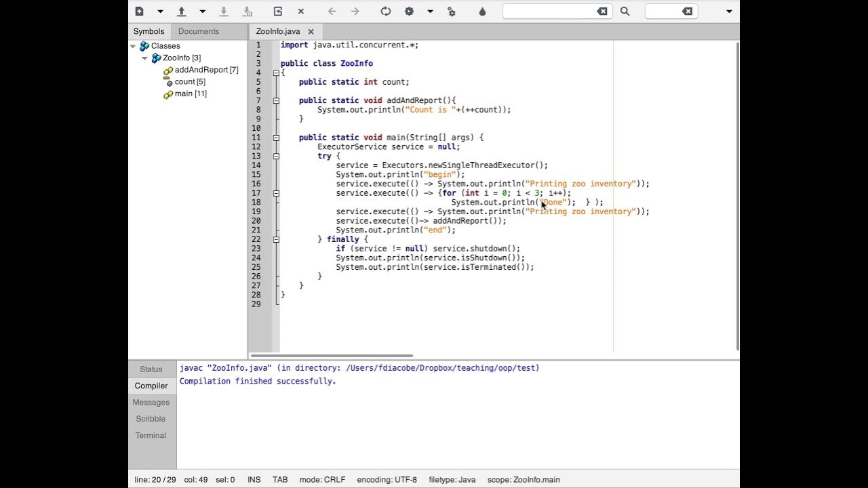The height and width of the screenshot is (488, 868).
Task: Expand the recent files dropdown arrow
Action: point(202,12)
